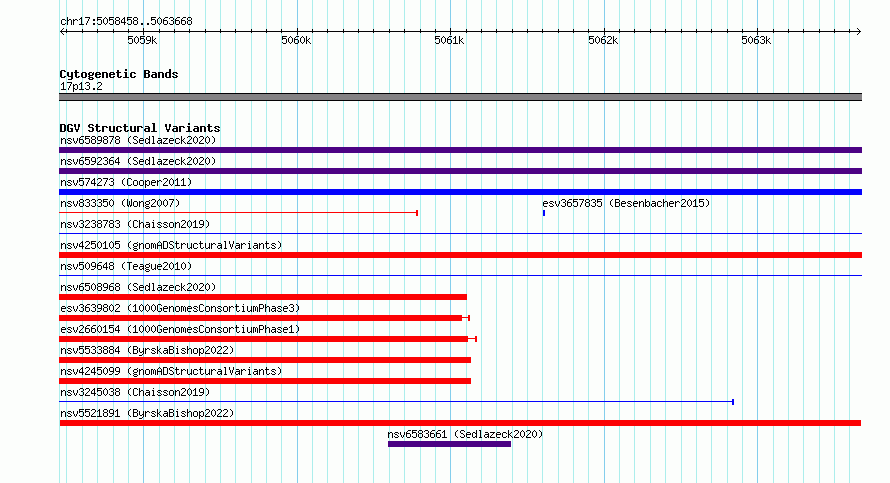Image resolution: width=890 pixels, height=483 pixels.
Task: Select the red nsv4245099 variant bar
Action: point(265,381)
